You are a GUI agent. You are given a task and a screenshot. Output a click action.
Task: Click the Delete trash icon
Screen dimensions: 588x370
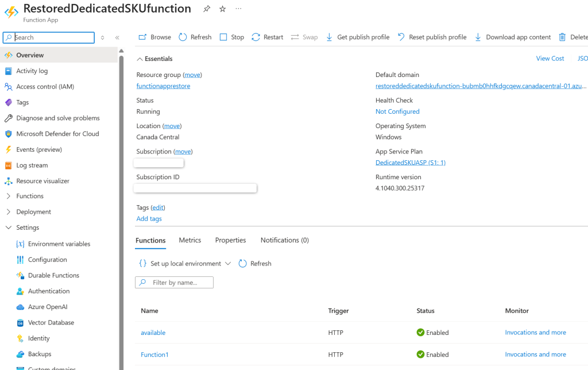coord(562,37)
